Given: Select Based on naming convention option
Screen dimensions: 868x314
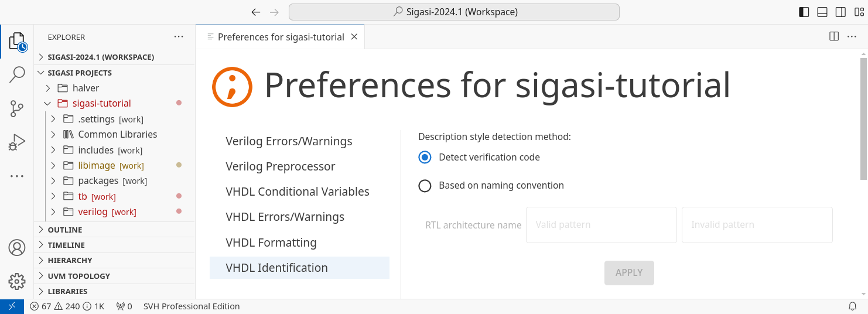Looking at the screenshot, I should pyautogui.click(x=425, y=186).
